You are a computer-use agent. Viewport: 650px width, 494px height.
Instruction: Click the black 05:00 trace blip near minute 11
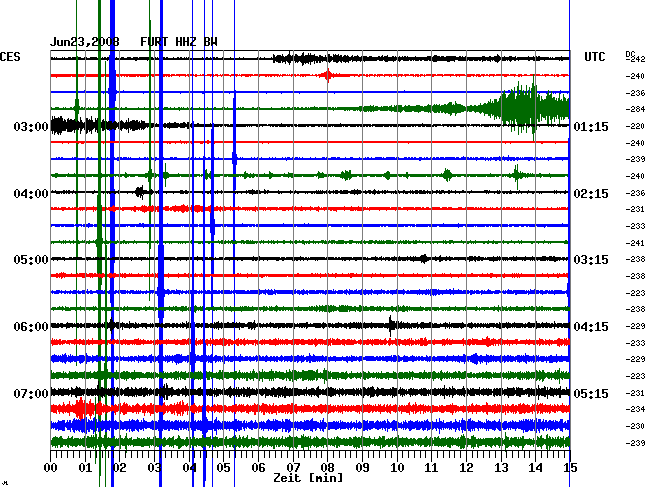pyautogui.click(x=424, y=259)
